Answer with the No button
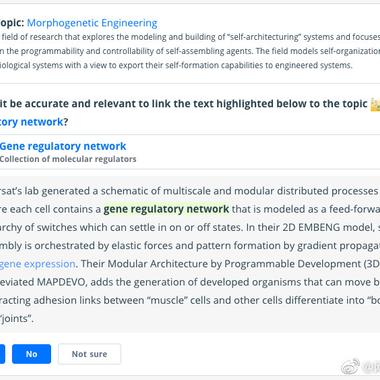Screen dimensions: 380x380 pyautogui.click(x=31, y=354)
